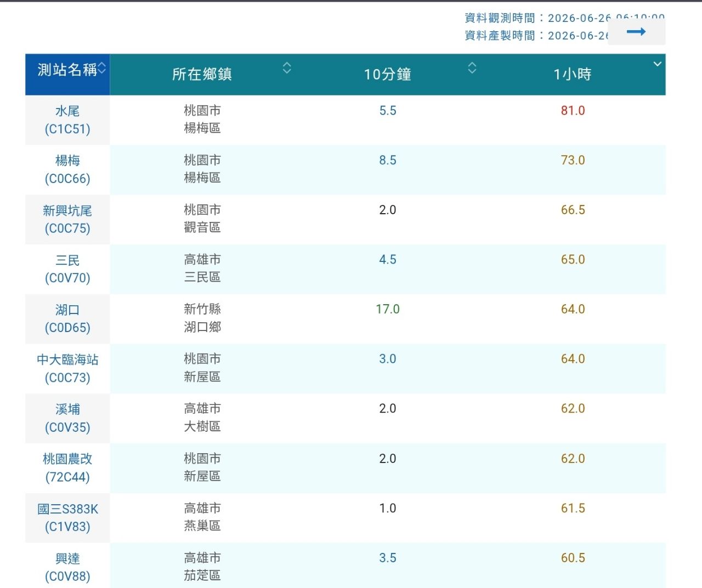Click the 81.0 one-hour rainfall value

(573, 111)
